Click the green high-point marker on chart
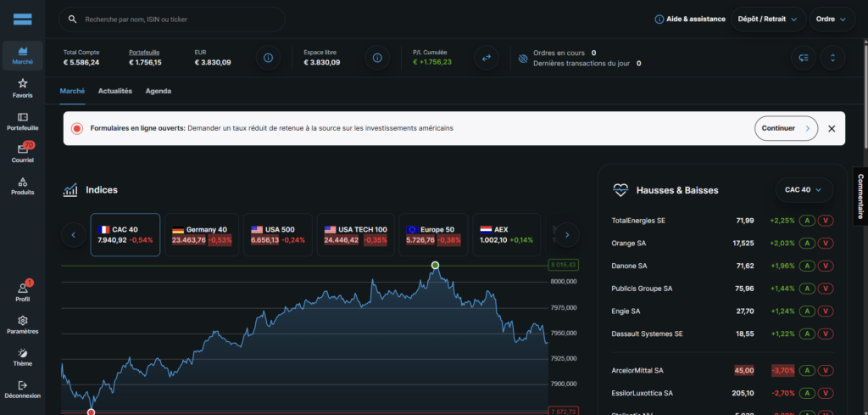The image size is (868, 415). pos(435,266)
